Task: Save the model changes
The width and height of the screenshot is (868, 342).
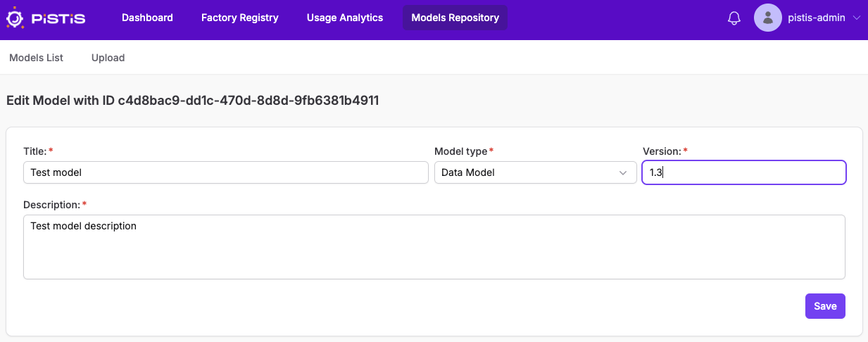Action: pyautogui.click(x=825, y=306)
